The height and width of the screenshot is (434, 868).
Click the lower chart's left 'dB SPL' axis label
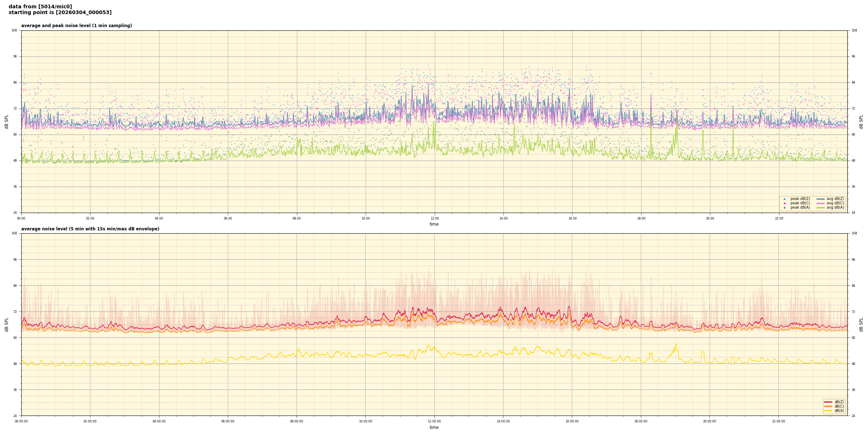tap(7, 324)
